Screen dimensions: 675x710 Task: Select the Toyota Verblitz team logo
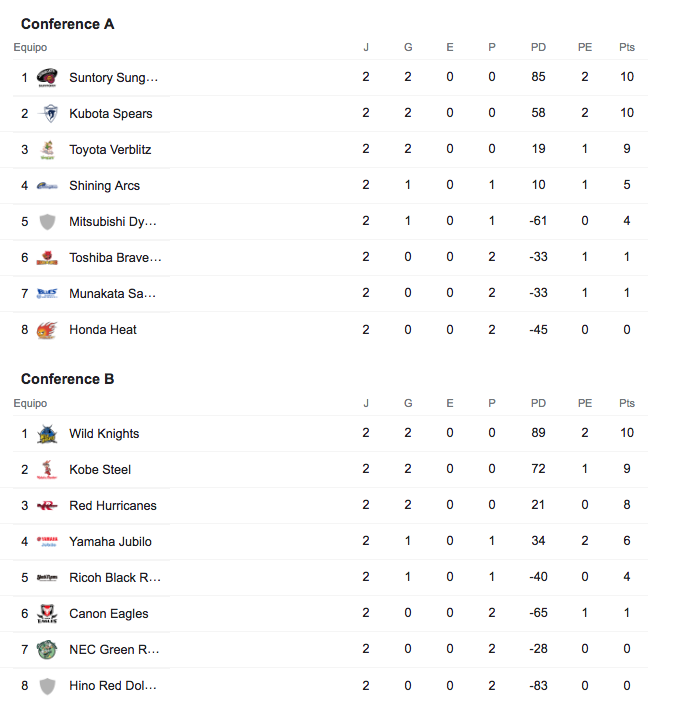tap(48, 149)
